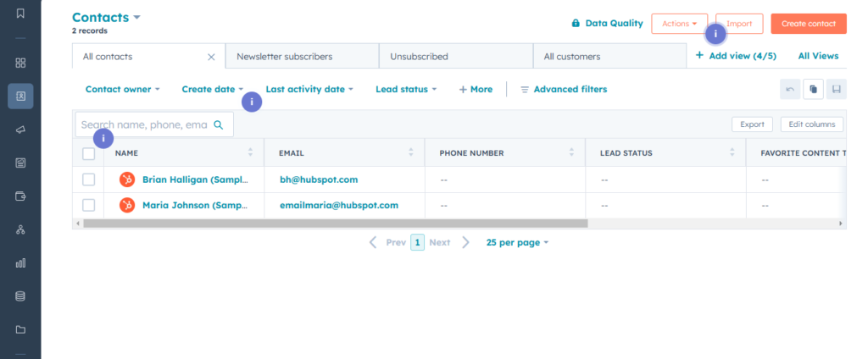This screenshot has height=359, width=868.
Task: Click the next page chevron arrow
Action: 465,242
